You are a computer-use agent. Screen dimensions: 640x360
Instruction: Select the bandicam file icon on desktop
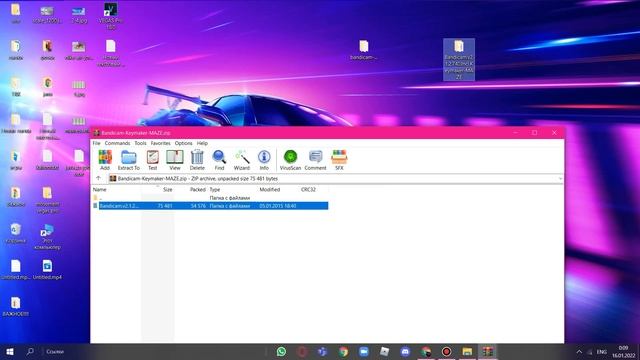tap(363, 50)
